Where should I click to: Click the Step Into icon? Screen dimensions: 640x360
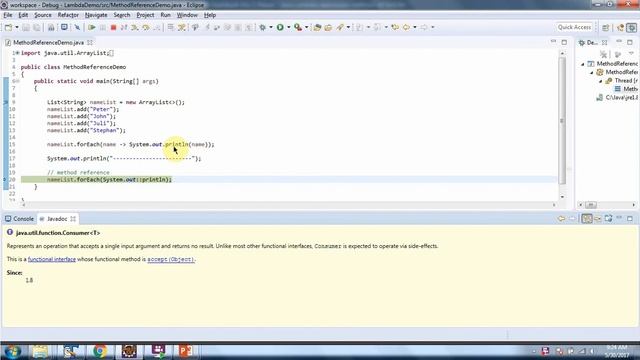click(135, 27)
